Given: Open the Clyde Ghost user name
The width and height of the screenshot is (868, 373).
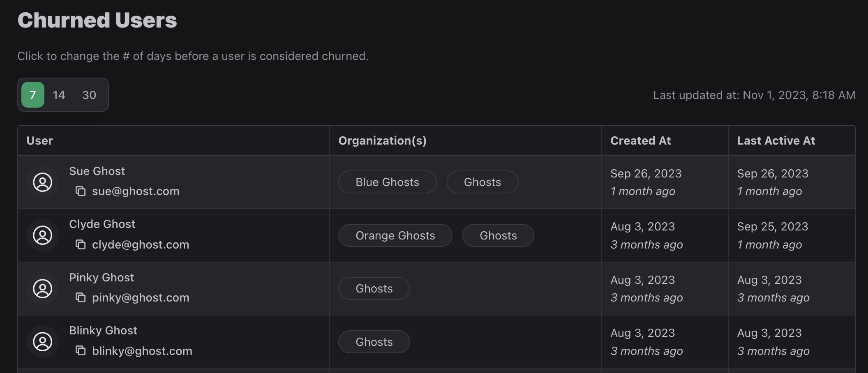Looking at the screenshot, I should pyautogui.click(x=102, y=224).
